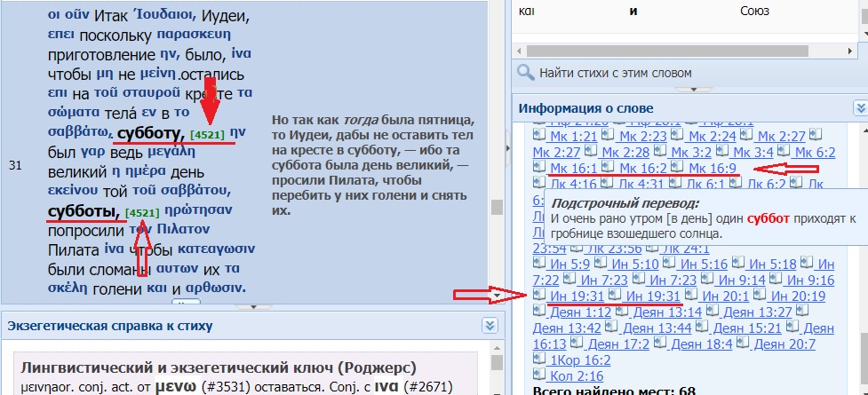The width and height of the screenshot is (868, 395).
Task: Click the splitter arrow below the verse panel
Action: [253, 306]
